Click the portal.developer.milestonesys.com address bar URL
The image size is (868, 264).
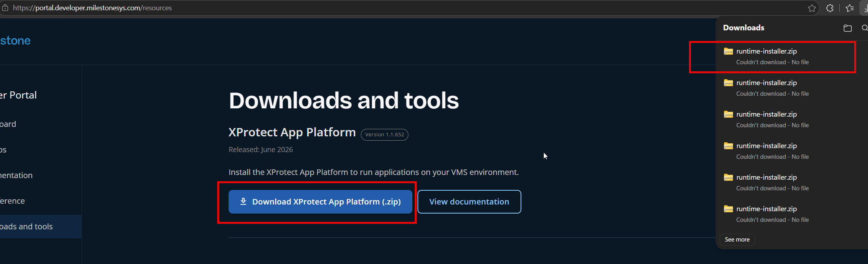point(92,8)
